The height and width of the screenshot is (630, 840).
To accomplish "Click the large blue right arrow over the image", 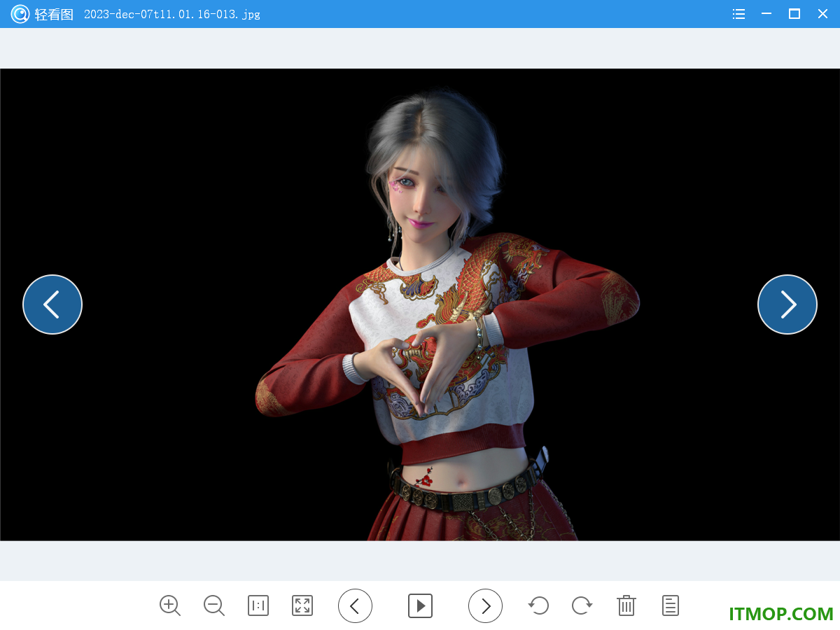I will pos(787,304).
